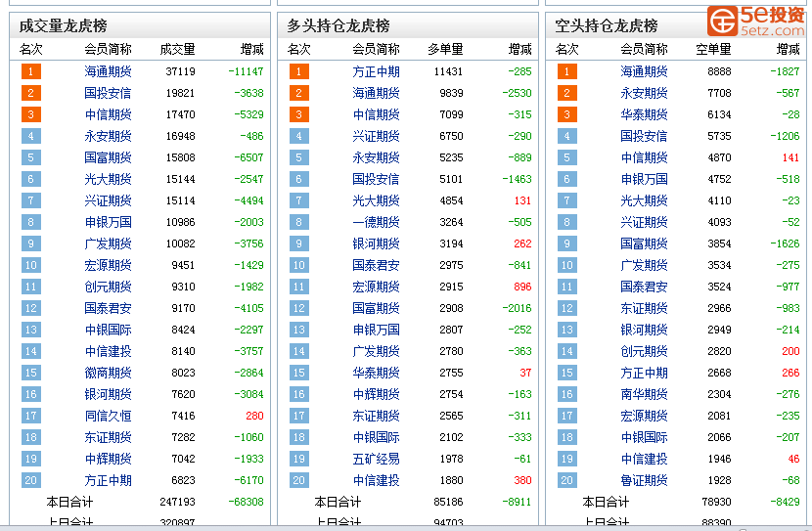812x531 pixels.
Task: Click the 5e投资 logo
Action: click(756, 21)
